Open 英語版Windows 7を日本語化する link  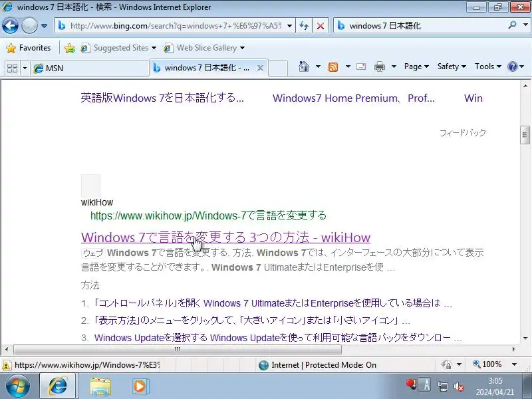click(162, 98)
